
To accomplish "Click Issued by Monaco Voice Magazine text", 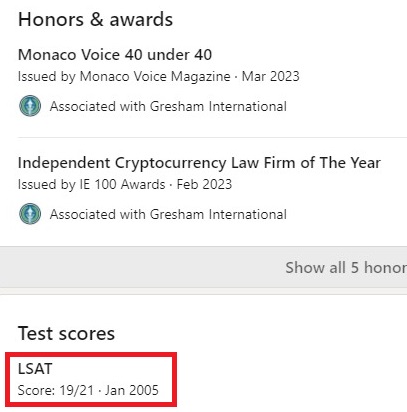I will pyautogui.click(x=124, y=76).
